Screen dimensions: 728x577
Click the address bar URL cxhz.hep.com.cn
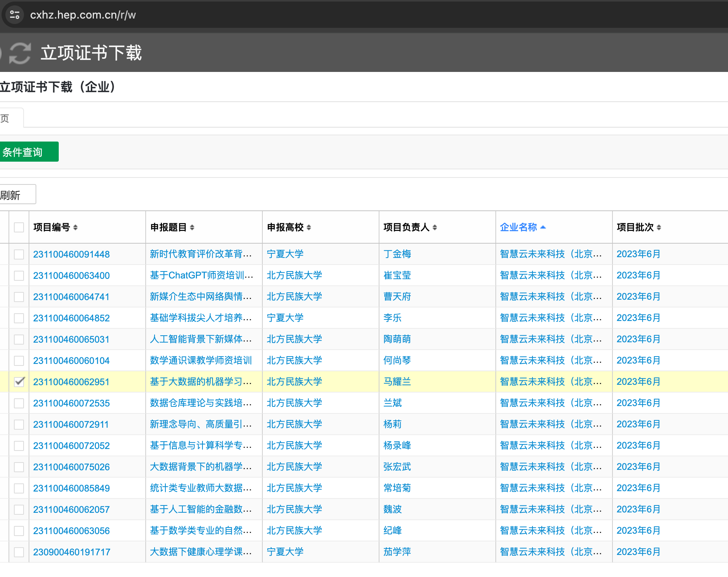[x=83, y=15]
